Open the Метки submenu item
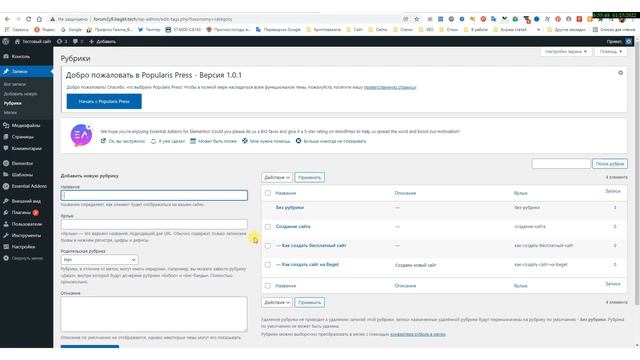Viewport: 640px width, 360px height. [x=10, y=113]
